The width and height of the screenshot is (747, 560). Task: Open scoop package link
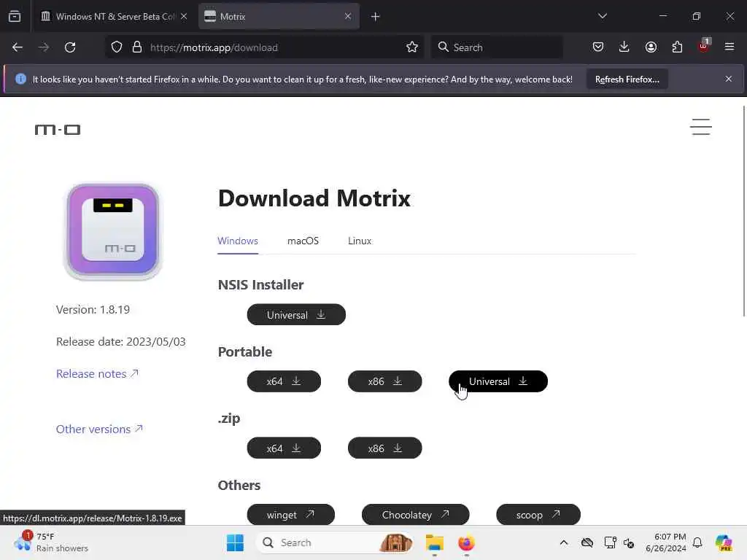pos(538,515)
